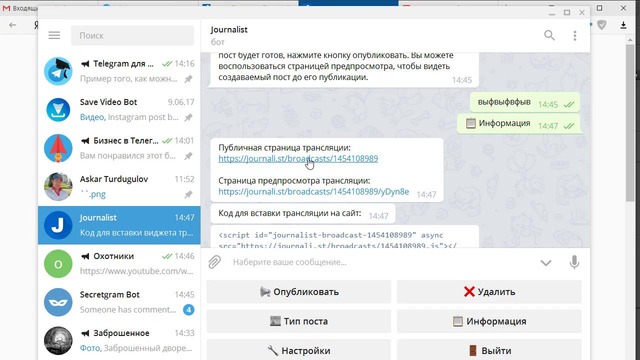The width and height of the screenshot is (640, 360).
Task: Switch to the Gmail Входящие browser tab
Action: click(20, 8)
